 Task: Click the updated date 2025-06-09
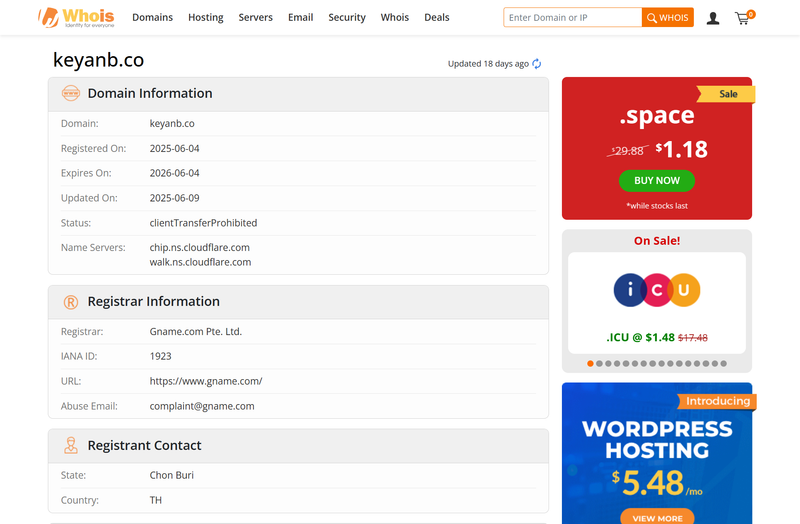click(174, 198)
